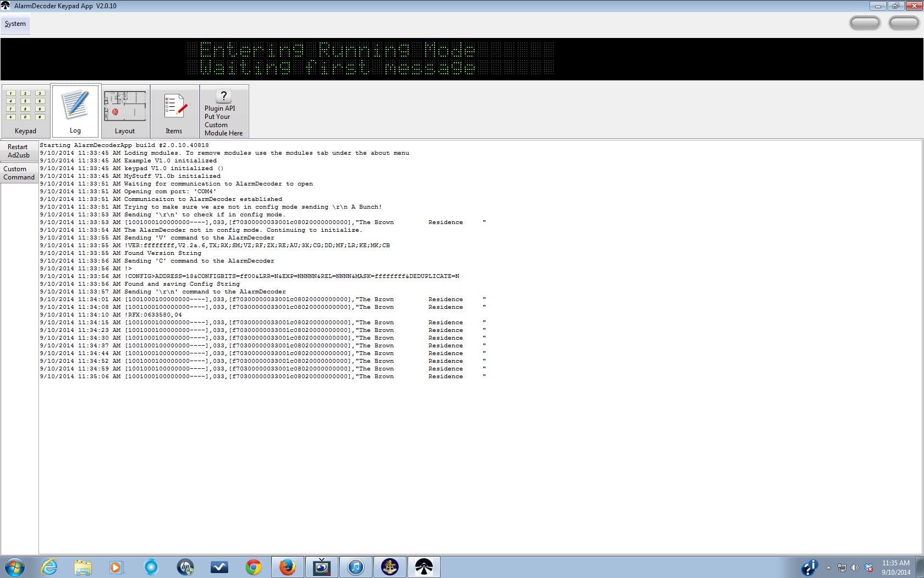This screenshot has width=924, height=578.
Task: Click the AlarmDecoder logo icon in title bar
Action: [x=5, y=6]
